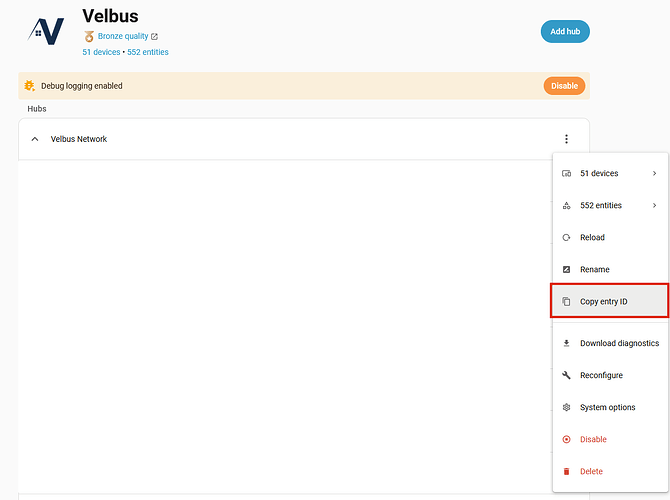
Task: Click the Download diagnostics icon
Action: pos(567,344)
